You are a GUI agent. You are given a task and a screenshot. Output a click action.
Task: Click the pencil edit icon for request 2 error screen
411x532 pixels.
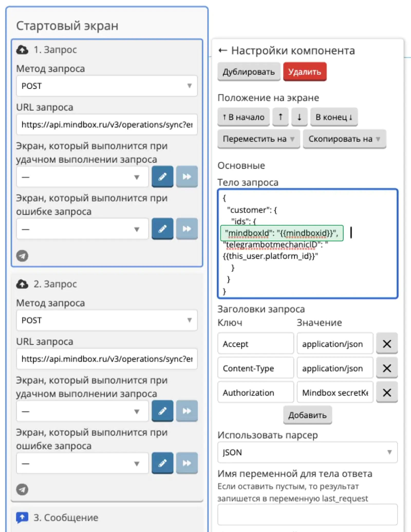(162, 463)
